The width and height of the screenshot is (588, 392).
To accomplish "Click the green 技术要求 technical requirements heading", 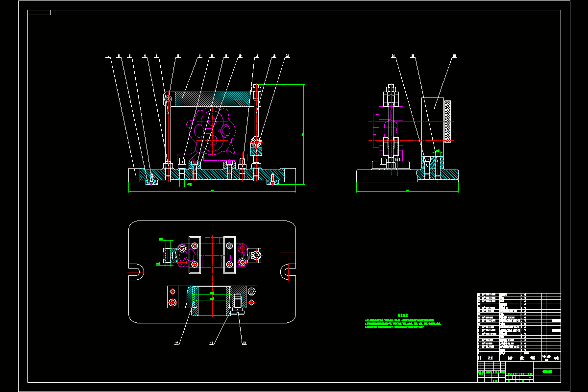I will click(403, 317).
